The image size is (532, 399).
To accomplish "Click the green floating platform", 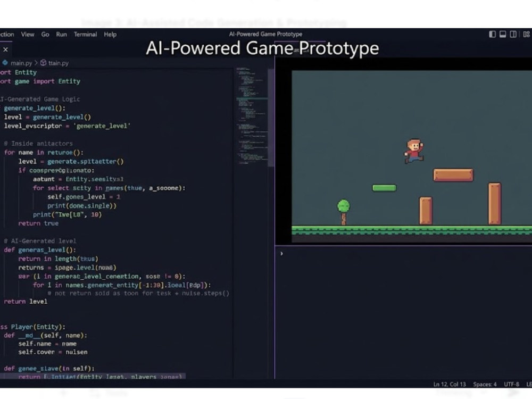I will click(x=384, y=188).
